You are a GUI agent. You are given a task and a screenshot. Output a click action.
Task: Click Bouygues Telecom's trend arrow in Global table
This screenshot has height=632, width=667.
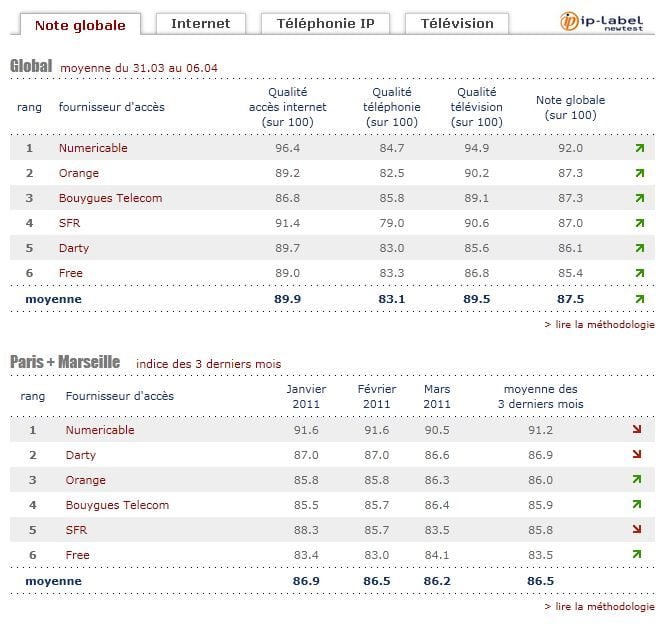[x=639, y=198]
